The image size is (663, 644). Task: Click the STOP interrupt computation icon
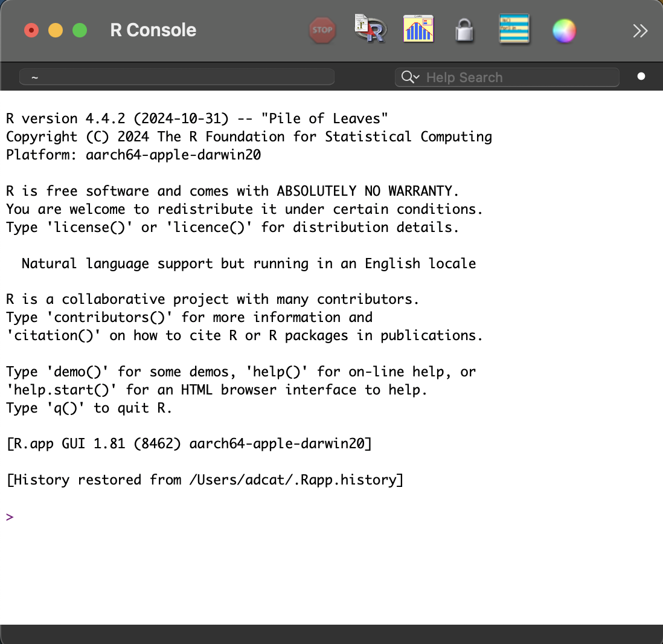(x=322, y=30)
